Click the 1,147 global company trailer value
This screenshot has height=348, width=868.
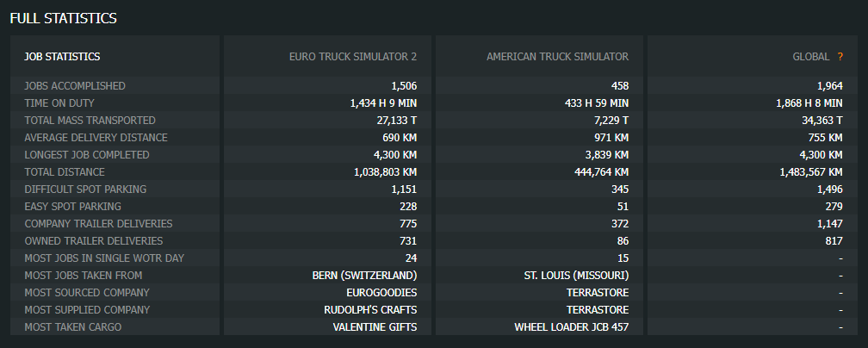pyautogui.click(x=830, y=223)
